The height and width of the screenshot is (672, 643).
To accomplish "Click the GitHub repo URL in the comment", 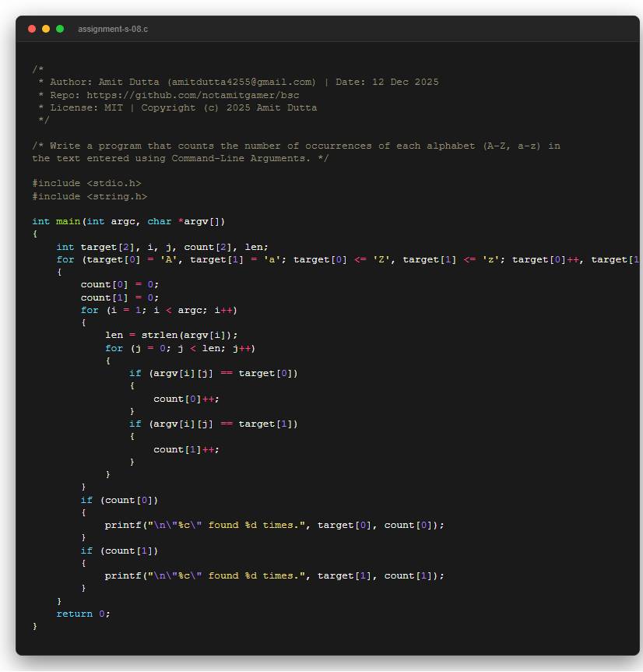I will click(x=193, y=95).
